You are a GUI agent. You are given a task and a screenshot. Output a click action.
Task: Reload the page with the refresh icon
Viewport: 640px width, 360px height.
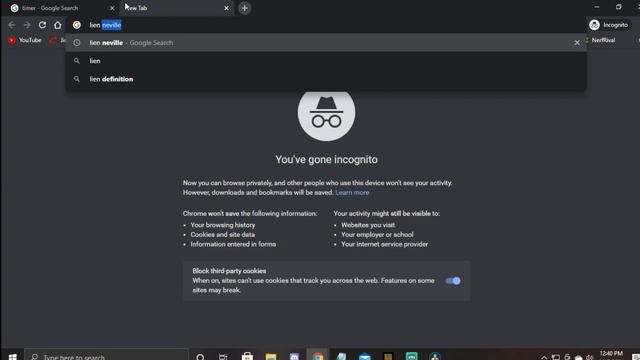tap(42, 25)
